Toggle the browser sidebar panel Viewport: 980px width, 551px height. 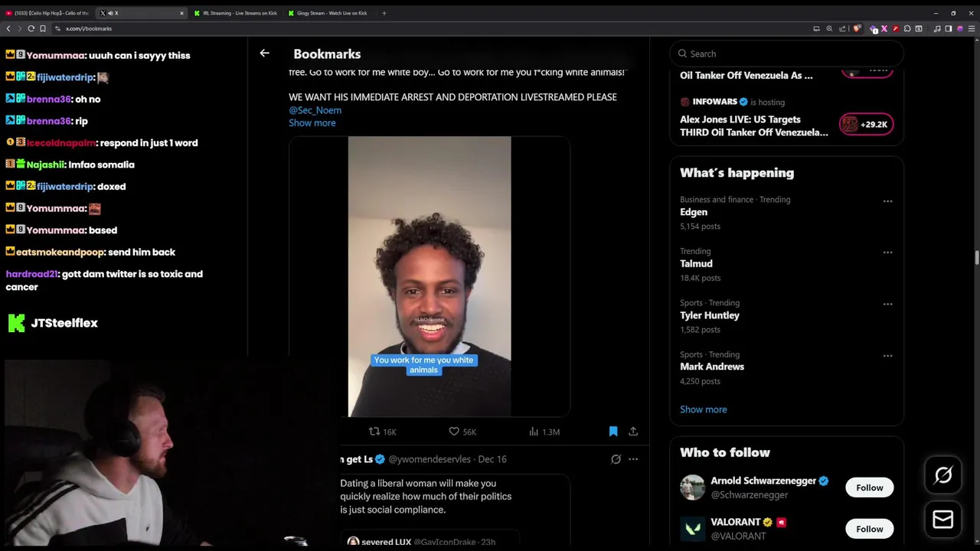click(x=948, y=29)
